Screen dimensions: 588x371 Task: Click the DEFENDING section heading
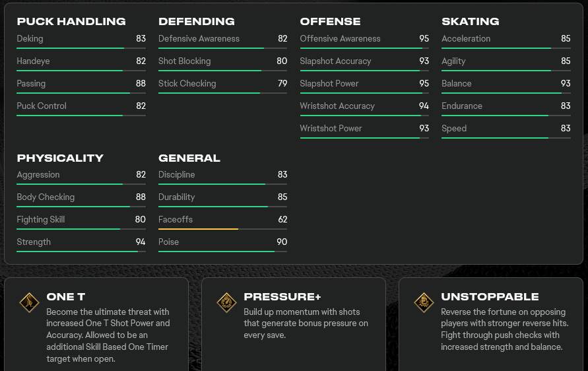point(197,21)
